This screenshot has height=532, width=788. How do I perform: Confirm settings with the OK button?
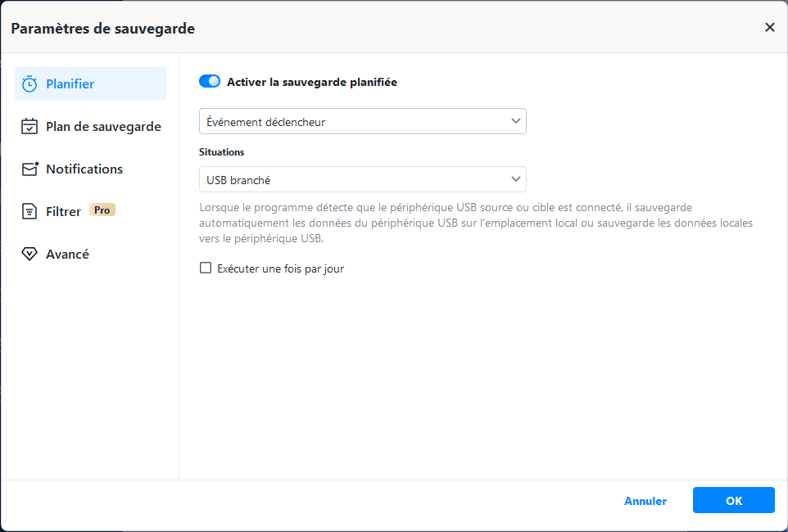(x=733, y=500)
